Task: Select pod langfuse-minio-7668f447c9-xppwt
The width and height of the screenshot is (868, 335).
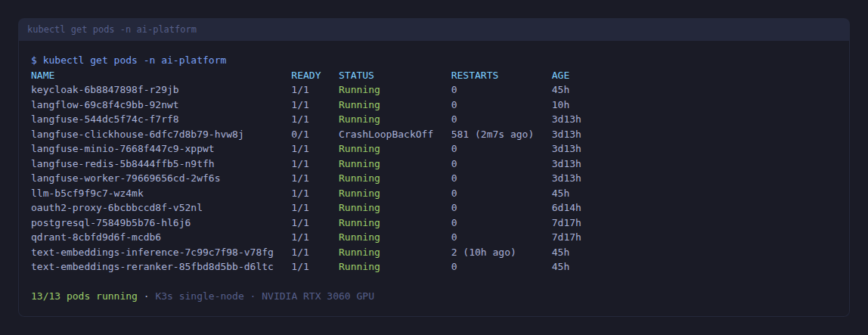Action: pyautogui.click(x=122, y=149)
